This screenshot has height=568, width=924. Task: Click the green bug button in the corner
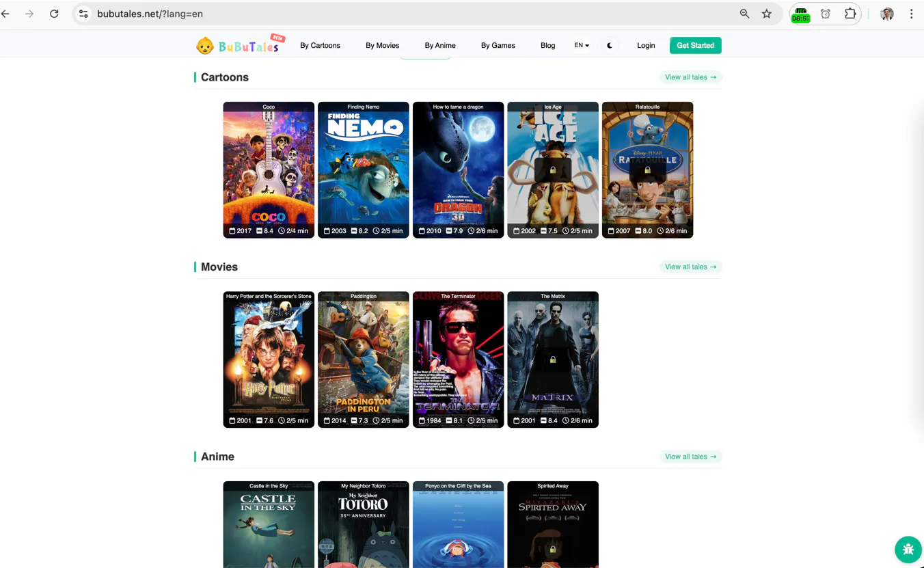tap(908, 549)
